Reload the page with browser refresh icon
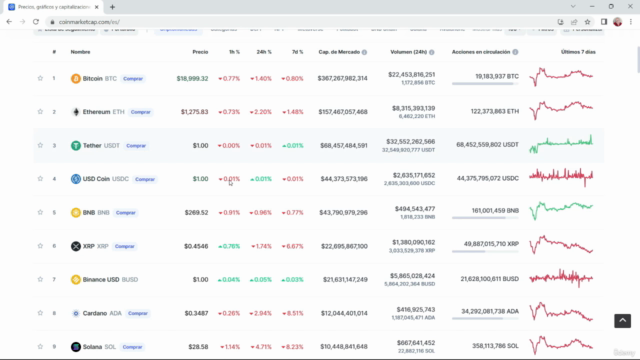This screenshot has height=360, width=640. pos(36,22)
